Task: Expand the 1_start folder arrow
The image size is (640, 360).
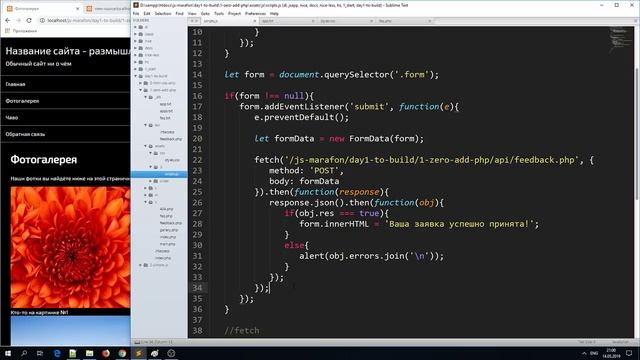Action: [136, 69]
